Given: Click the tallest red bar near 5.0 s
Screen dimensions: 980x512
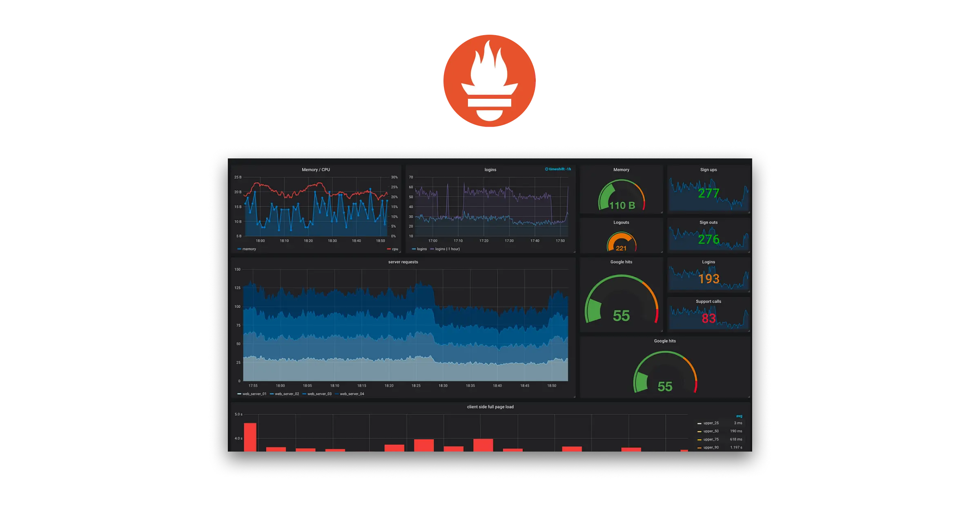Looking at the screenshot, I should tap(250, 437).
